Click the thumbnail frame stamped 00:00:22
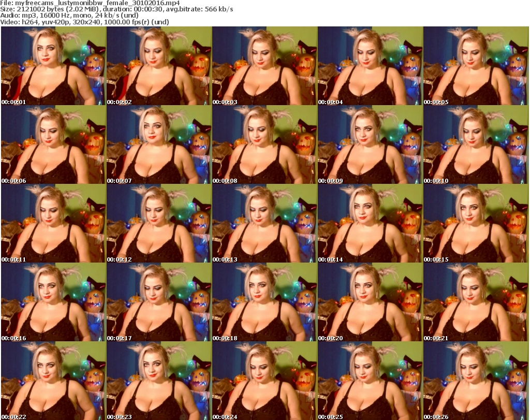The height and width of the screenshot is (420, 530). [53, 381]
